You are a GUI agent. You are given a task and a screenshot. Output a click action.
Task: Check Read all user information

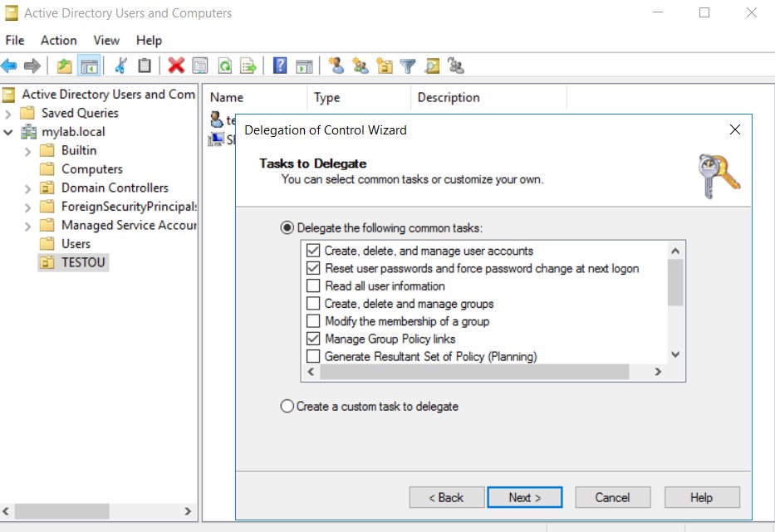(x=313, y=286)
